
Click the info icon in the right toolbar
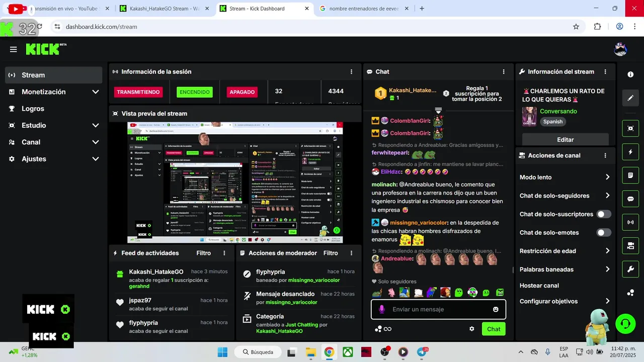pyautogui.click(x=630, y=74)
